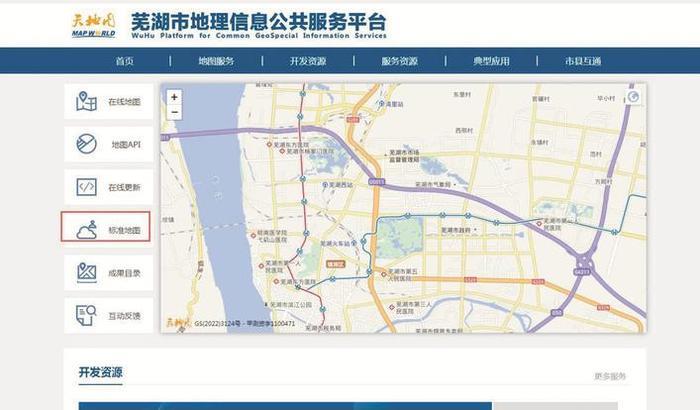Zoom in the map with plus button
Screen dimensions: 700x410
174,97
